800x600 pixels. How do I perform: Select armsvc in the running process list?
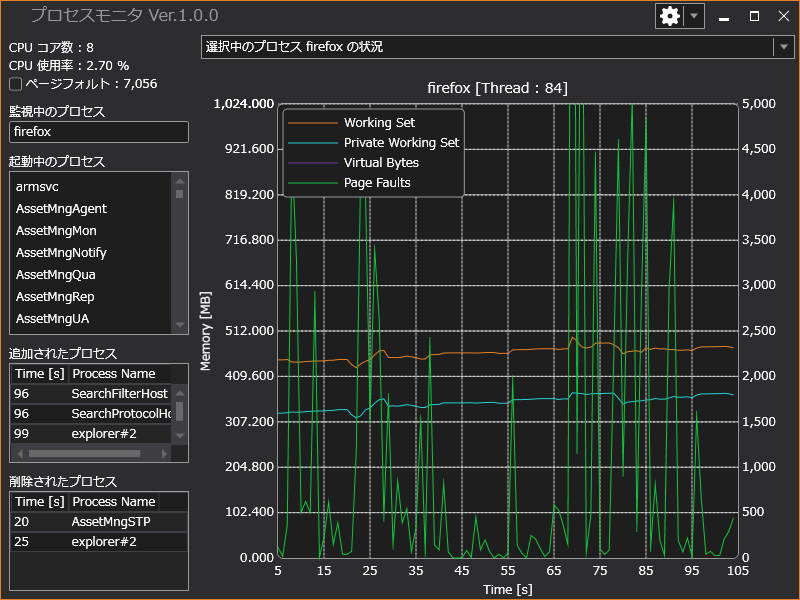(x=38, y=187)
